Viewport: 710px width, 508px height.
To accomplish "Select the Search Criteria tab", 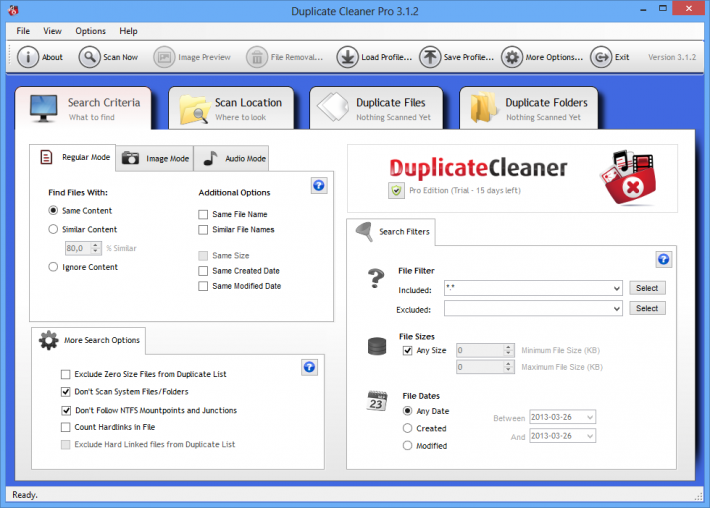I will point(83,109).
